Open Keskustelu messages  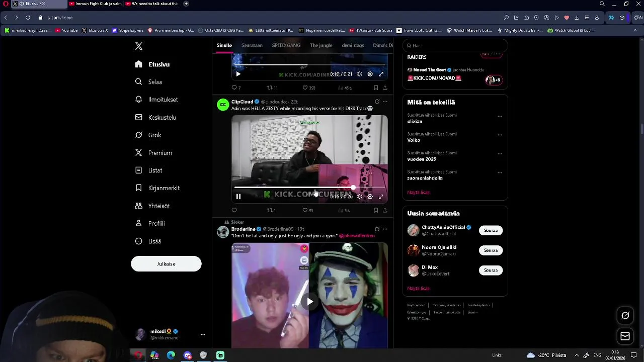[155, 117]
